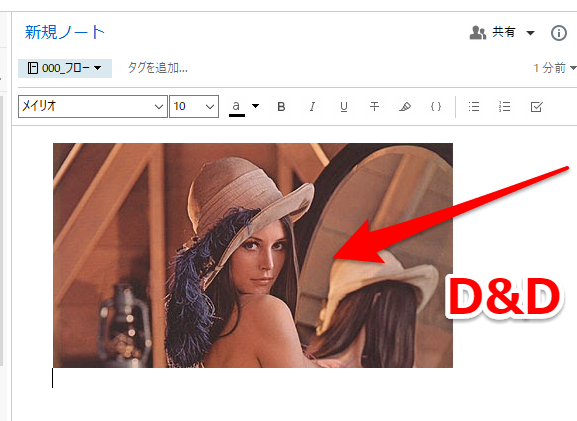Open the メイリオ font family dropdown
This screenshot has height=421, width=577.
point(93,106)
